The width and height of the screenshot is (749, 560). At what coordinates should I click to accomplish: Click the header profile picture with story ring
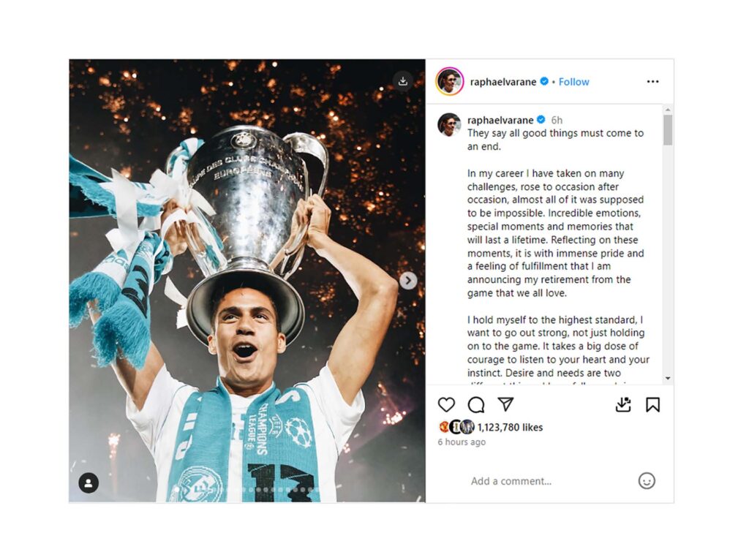coord(449,81)
